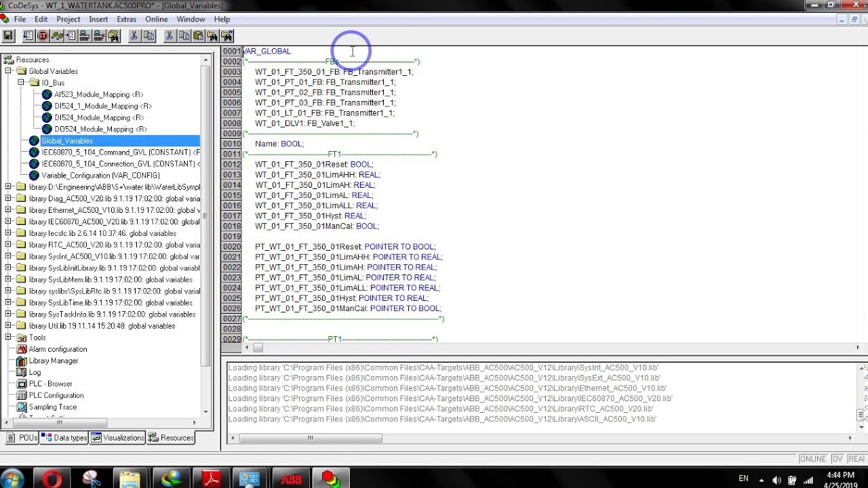Open the Help menu
868x488 pixels.
[x=222, y=19]
